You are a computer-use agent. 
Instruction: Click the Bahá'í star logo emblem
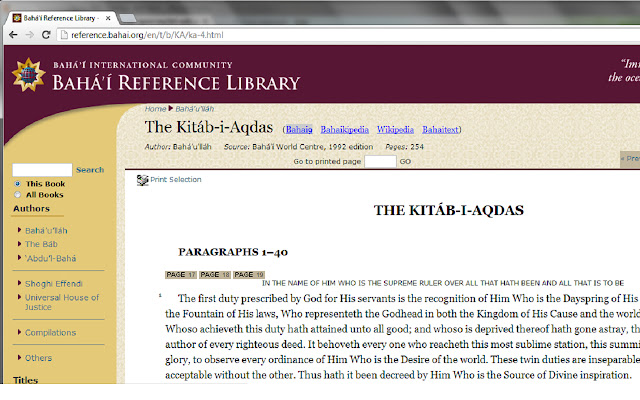click(x=28, y=75)
